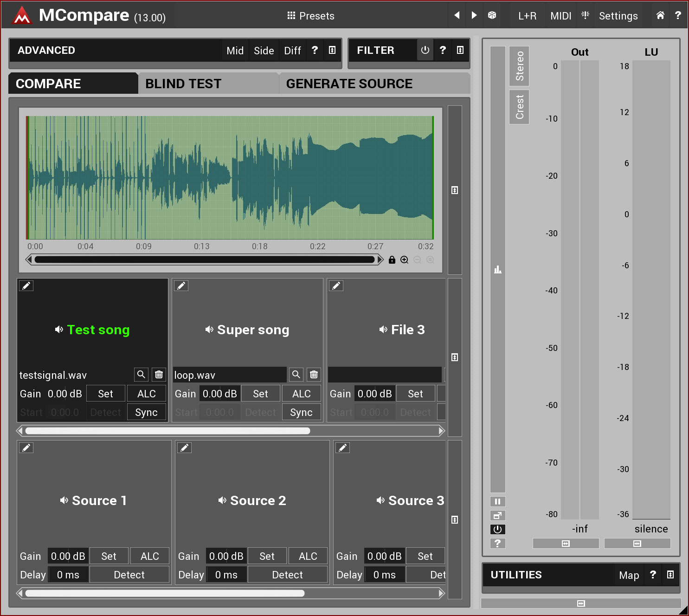The width and height of the screenshot is (689, 616).
Task: Toggle the Stereo meter view
Action: (x=519, y=66)
